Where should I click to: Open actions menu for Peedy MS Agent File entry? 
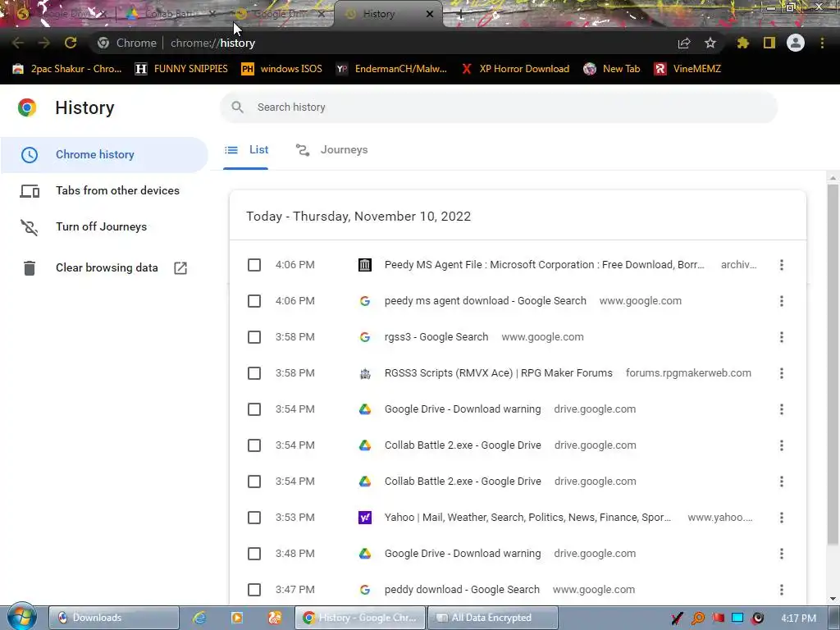[782, 265]
